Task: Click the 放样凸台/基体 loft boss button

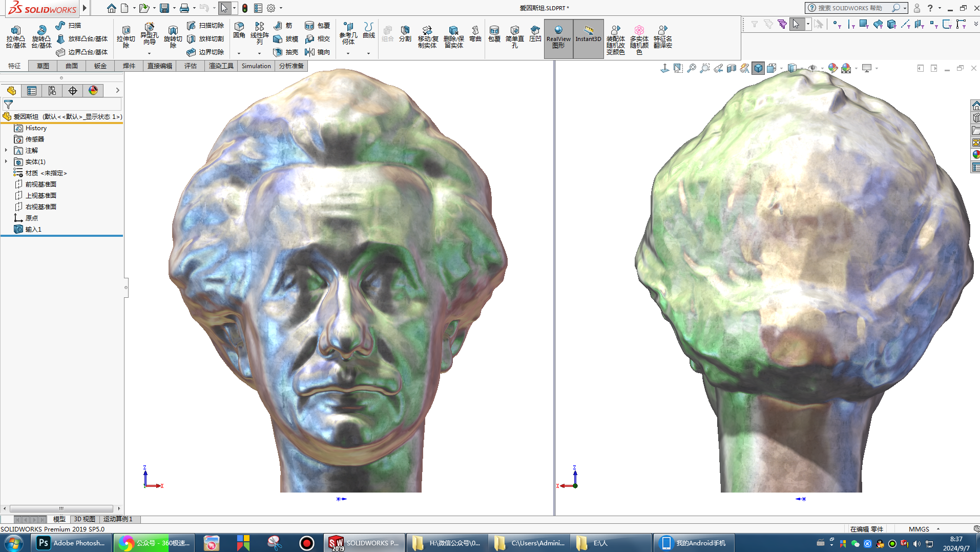Action: (82, 38)
